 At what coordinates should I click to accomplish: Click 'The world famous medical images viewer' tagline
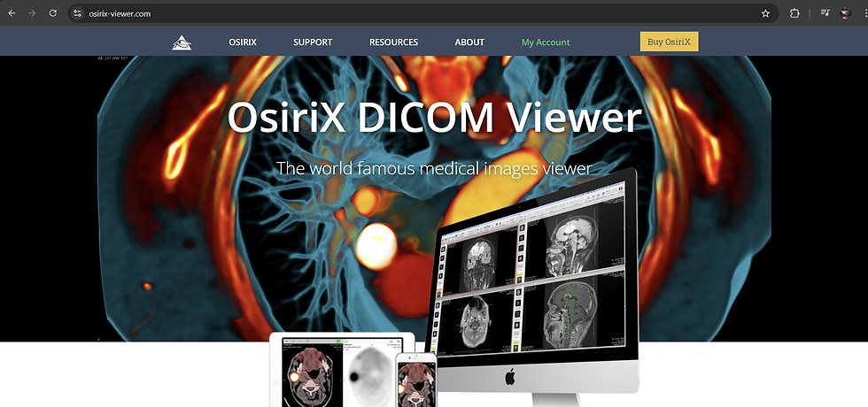(435, 167)
